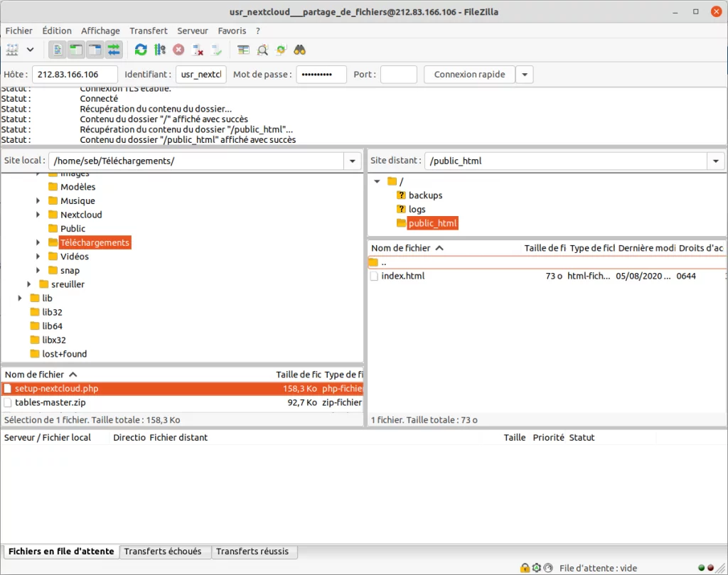
Task: Toggle transfer queue display icon
Action: (x=114, y=50)
